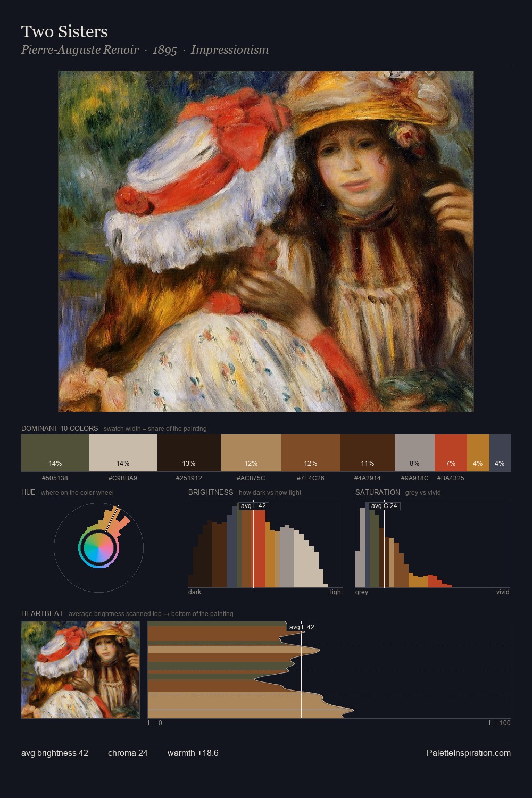Click the brightness histogram chart
This screenshot has width=532, height=798.
[x=265, y=544]
